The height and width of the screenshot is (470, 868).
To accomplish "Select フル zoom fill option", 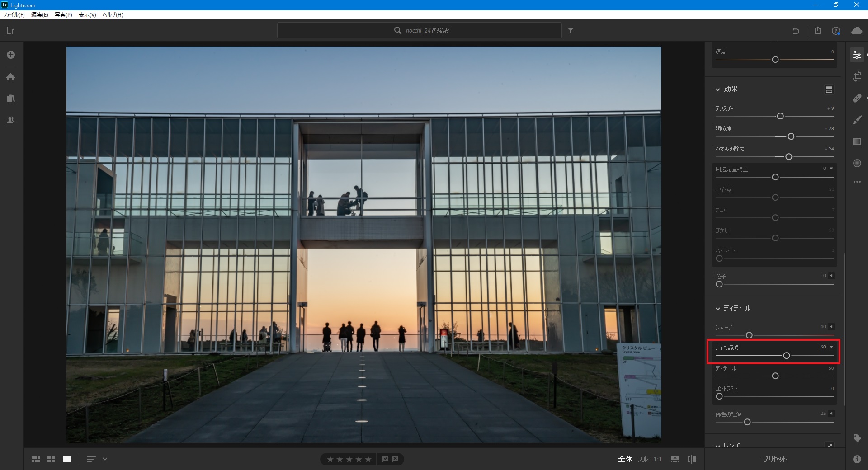I will [x=642, y=459].
